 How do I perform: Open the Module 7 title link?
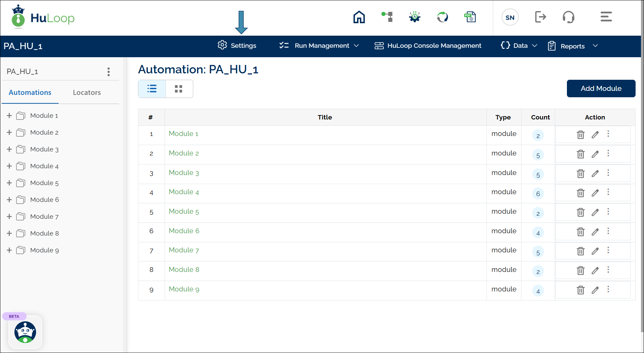pyautogui.click(x=184, y=250)
